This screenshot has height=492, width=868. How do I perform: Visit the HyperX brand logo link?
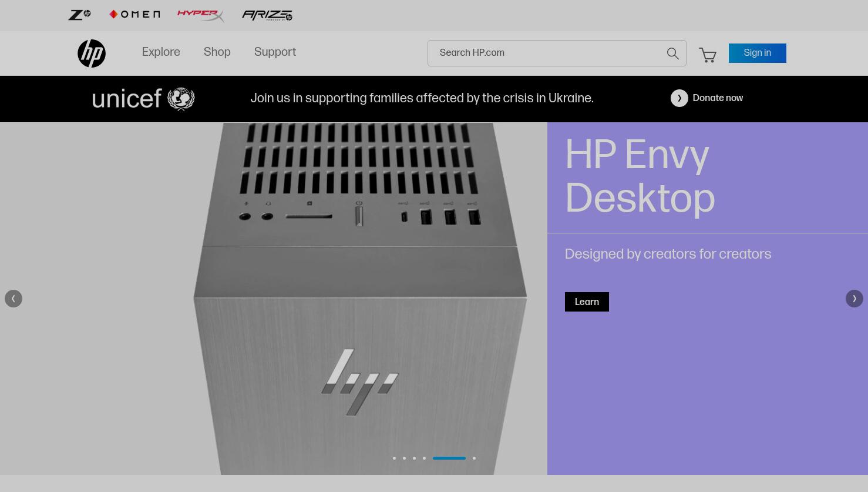[201, 15]
